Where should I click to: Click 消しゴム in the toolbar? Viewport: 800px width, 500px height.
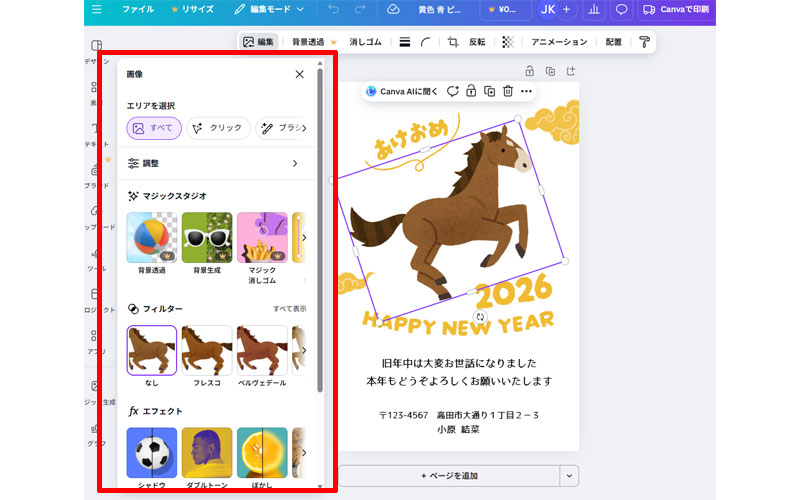point(365,42)
